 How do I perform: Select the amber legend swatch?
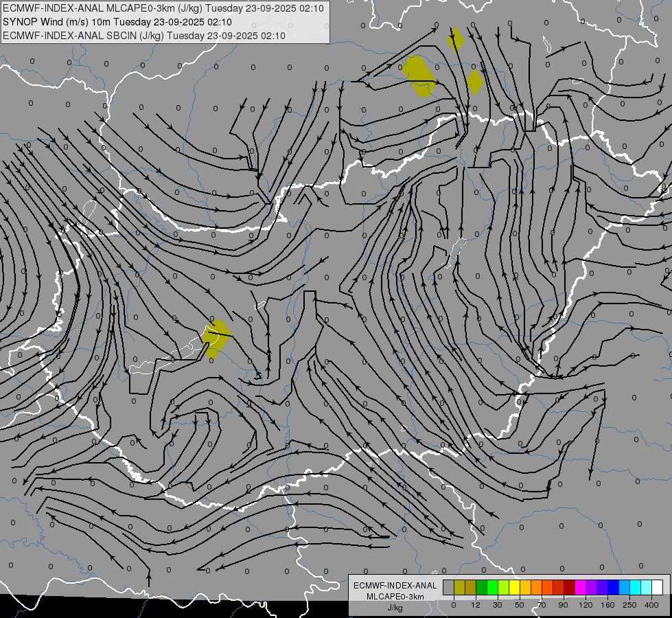coord(525,588)
